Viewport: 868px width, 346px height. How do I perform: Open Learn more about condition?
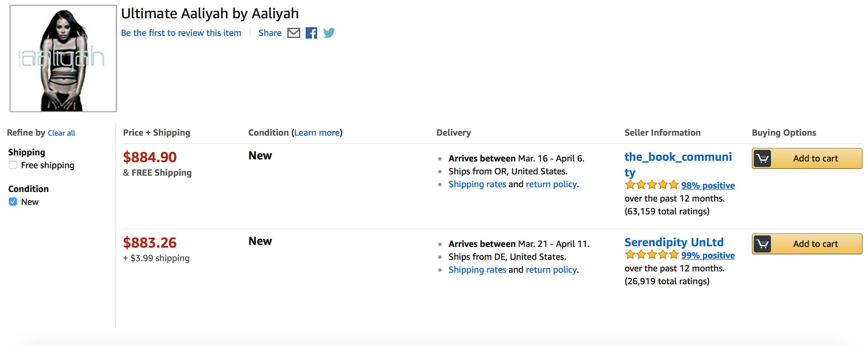pyautogui.click(x=317, y=133)
